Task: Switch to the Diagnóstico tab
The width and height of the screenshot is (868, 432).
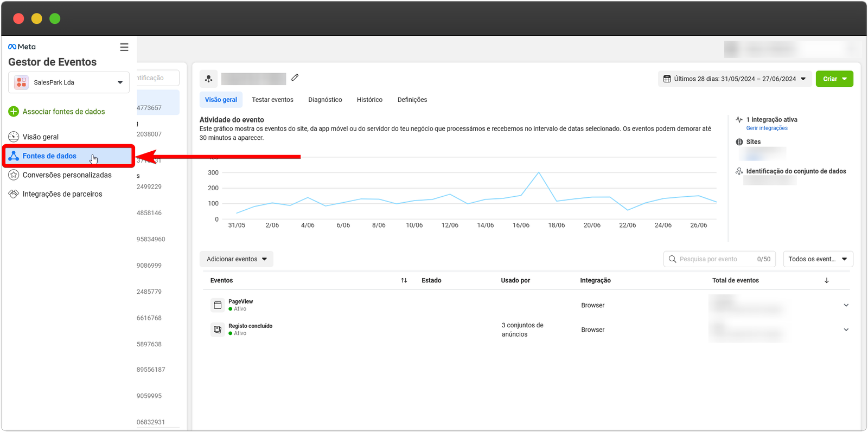Action: [x=325, y=100]
